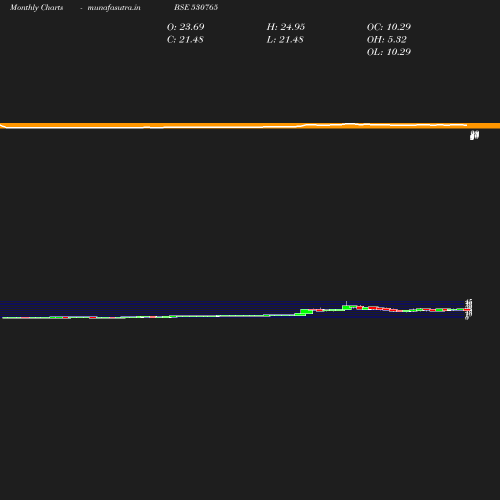This screenshot has height=500, width=500.
Task: Click the OH: 5.32 reading
Action: click(x=387, y=39)
